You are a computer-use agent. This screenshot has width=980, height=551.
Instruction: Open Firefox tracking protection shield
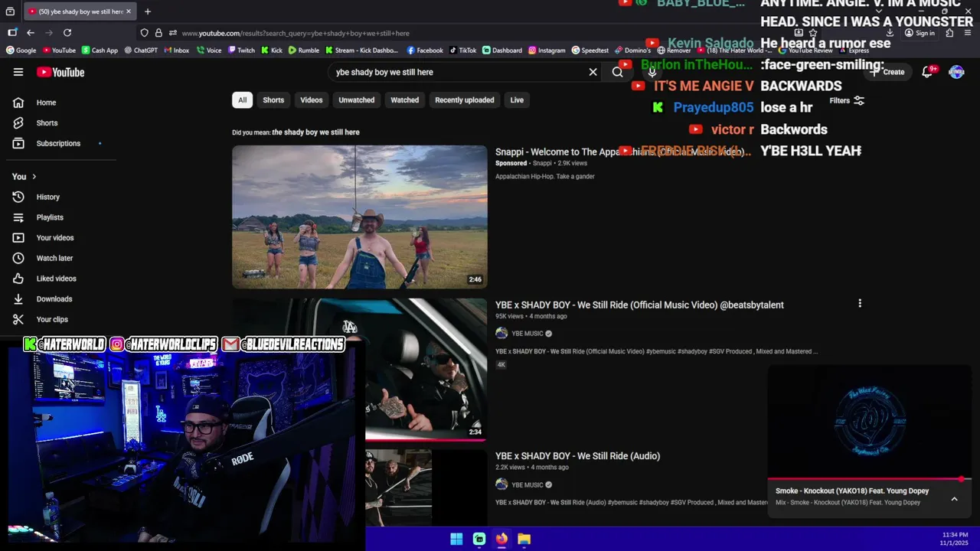144,33
